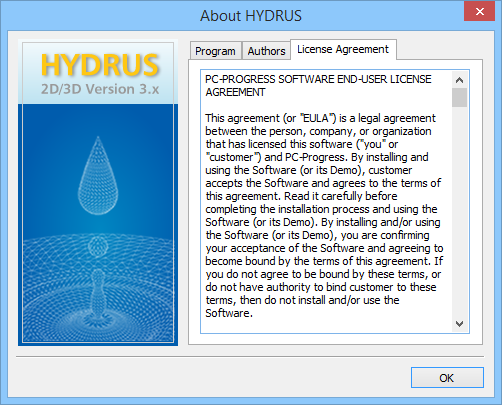502x405 pixels.
Task: Open the Authors tab
Action: tap(266, 51)
